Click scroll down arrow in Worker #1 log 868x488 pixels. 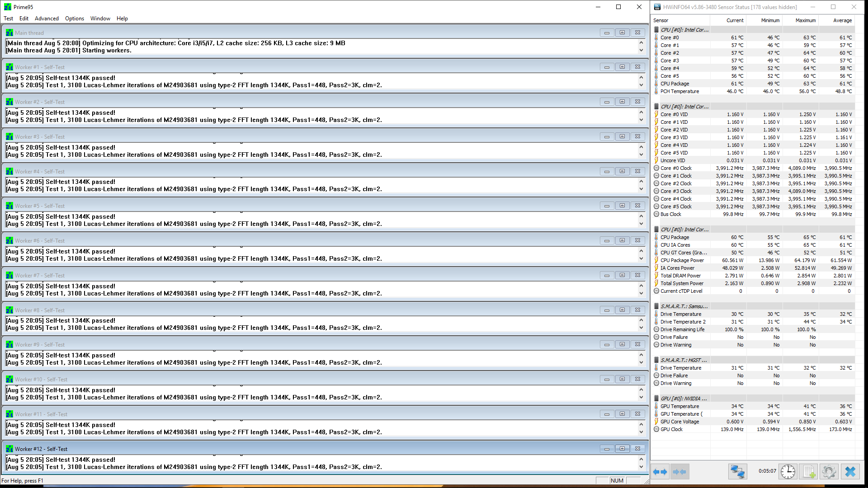(641, 85)
